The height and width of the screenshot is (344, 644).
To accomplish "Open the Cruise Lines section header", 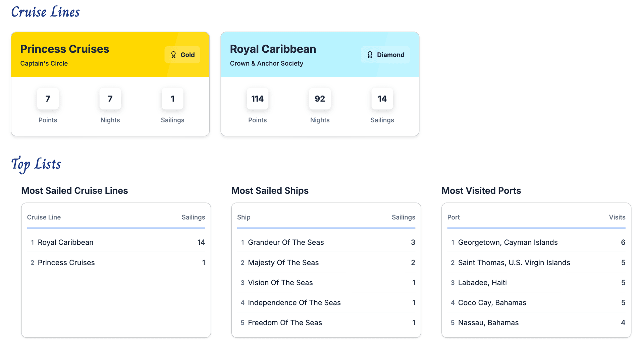I will click(45, 12).
